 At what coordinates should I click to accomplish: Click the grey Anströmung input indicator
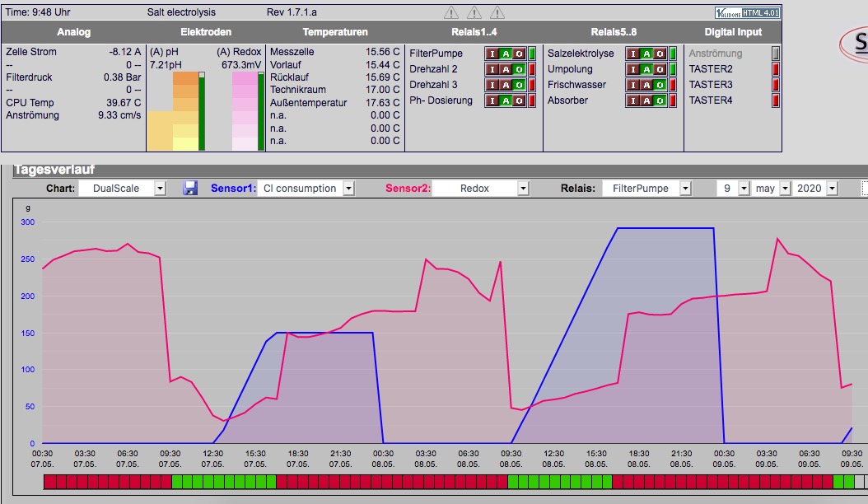[x=776, y=54]
